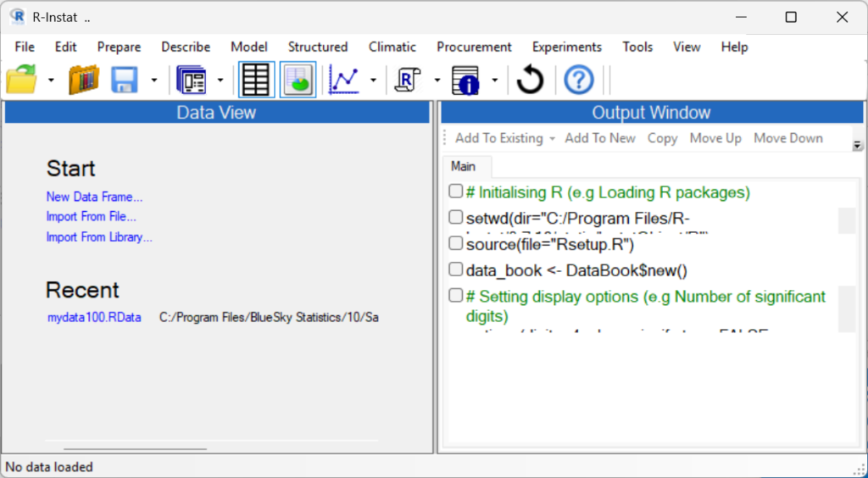Screen dimensions: 868x478
Task: Open the dropdown arrow next to the graph icon
Action: coord(373,81)
